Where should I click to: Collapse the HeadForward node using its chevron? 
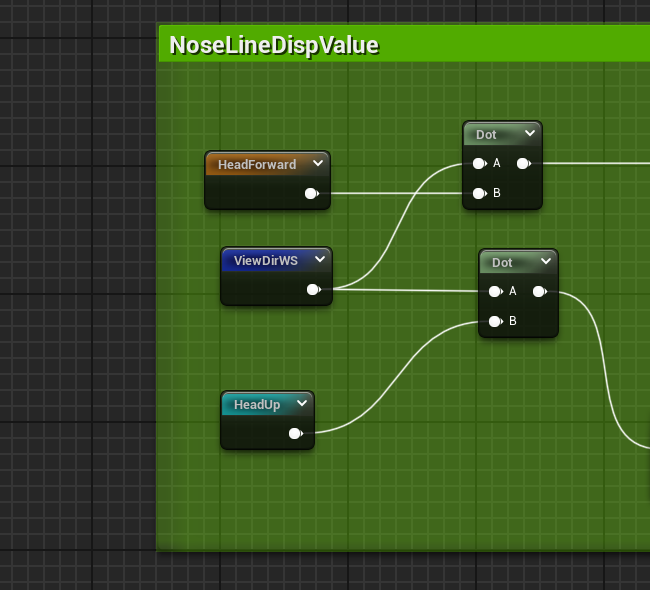point(318,163)
